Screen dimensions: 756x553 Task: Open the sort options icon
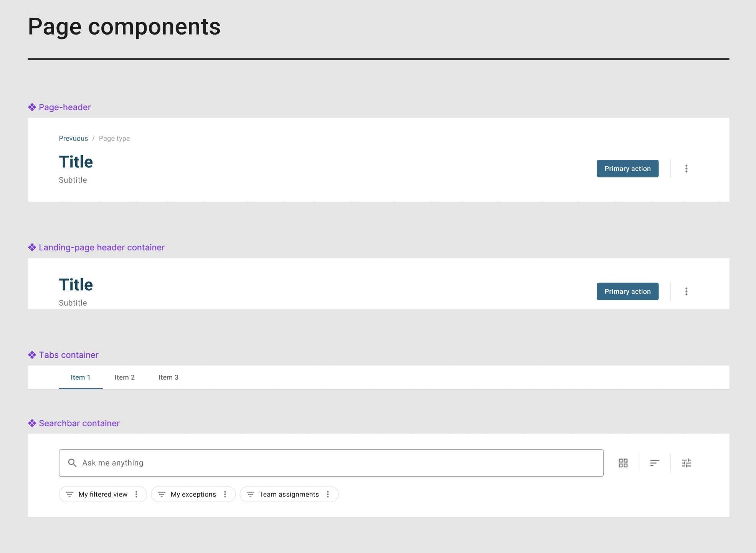point(655,463)
